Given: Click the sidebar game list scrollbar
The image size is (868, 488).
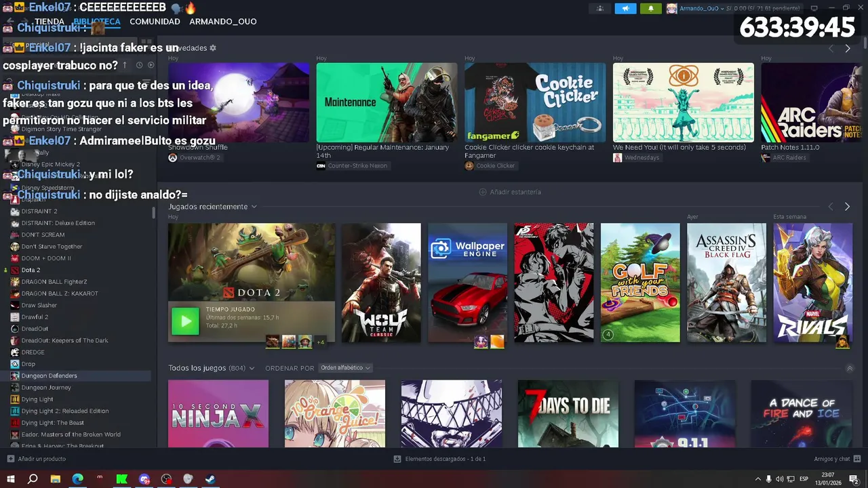Looking at the screenshot, I should [x=153, y=213].
